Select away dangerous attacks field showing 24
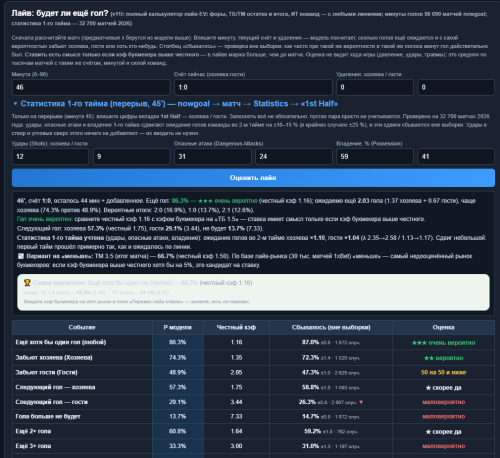The width and height of the screenshot is (500, 458). [x=294, y=156]
